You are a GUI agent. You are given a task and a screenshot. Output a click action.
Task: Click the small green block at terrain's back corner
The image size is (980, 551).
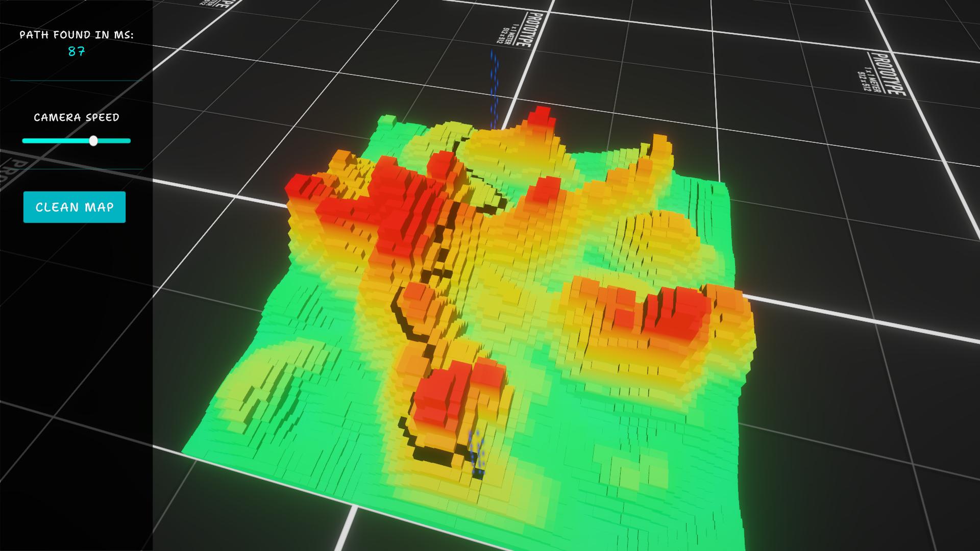388,120
